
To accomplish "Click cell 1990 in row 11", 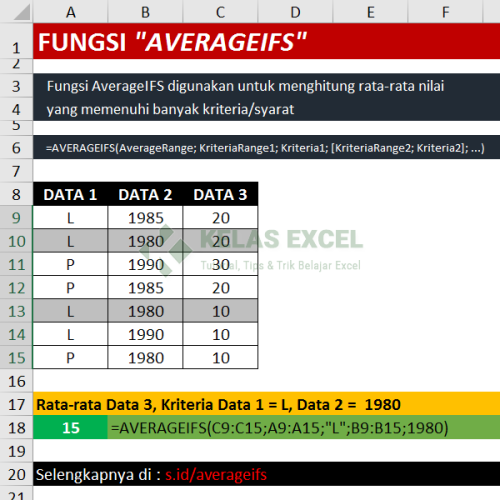I will [145, 264].
